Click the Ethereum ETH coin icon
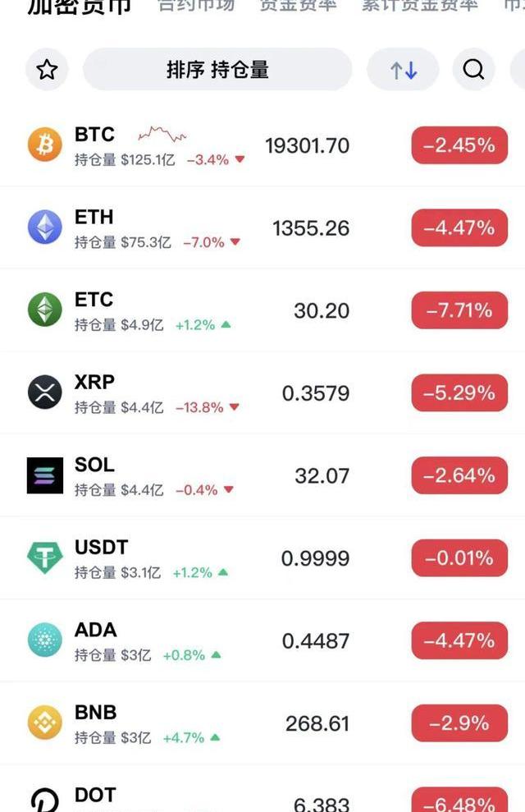 [x=45, y=227]
